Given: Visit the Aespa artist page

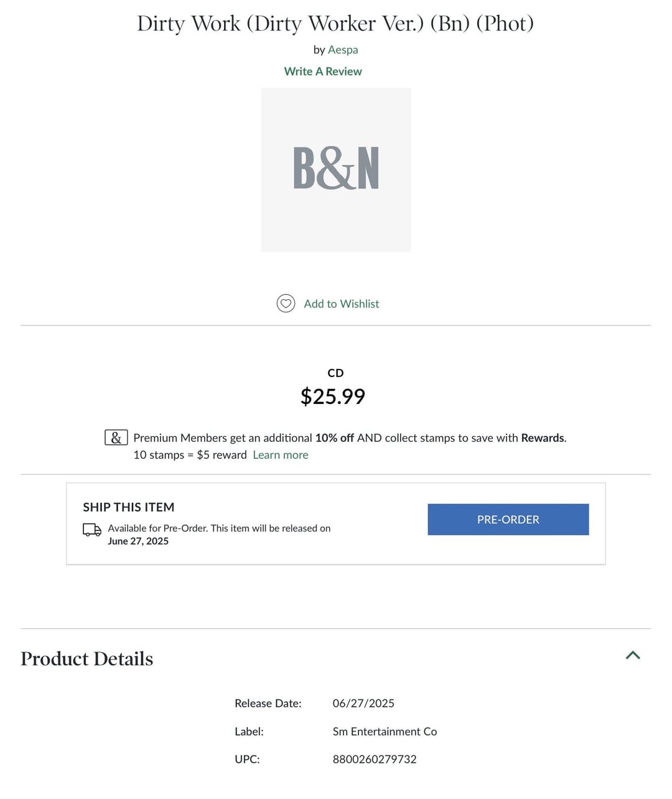Looking at the screenshot, I should point(343,50).
